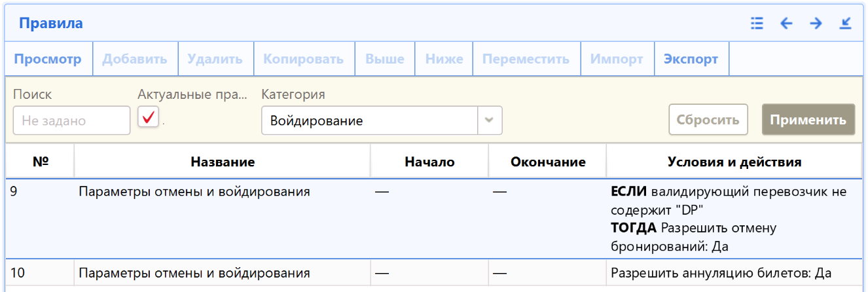
Task: Click the collapse panel arrow icon
Action: [845, 24]
